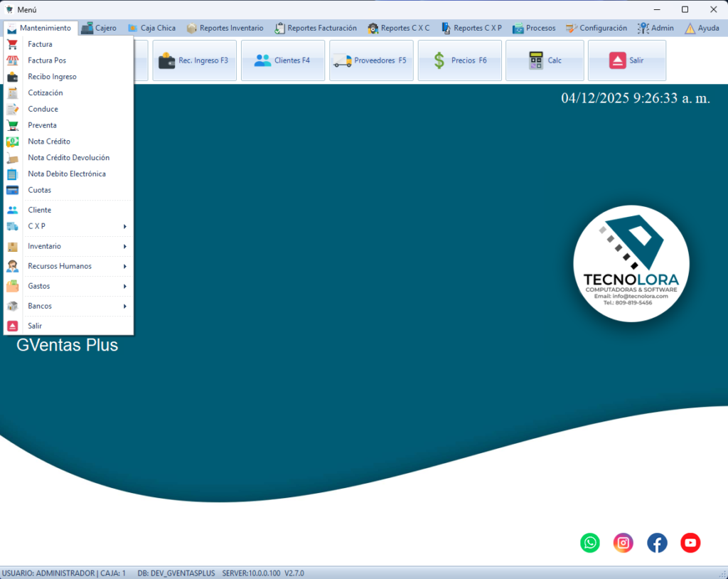Viewport: 728px width, 579px height.
Task: Open the YouTube icon link
Action: [x=690, y=543]
